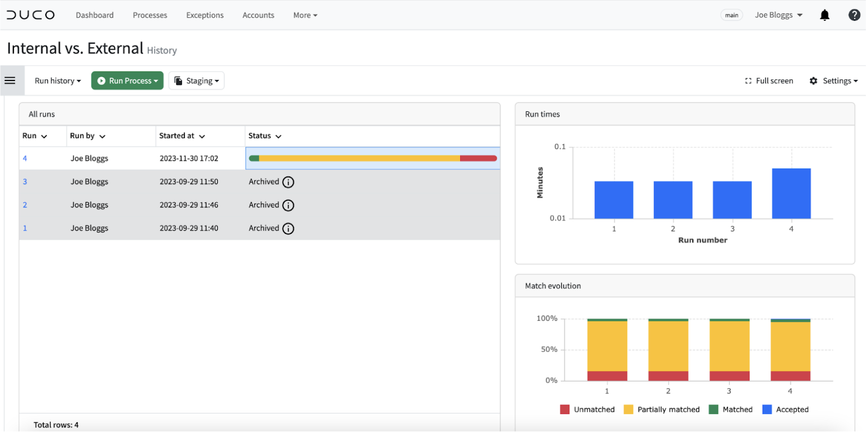
Task: Open the More navigation menu
Action: point(306,15)
